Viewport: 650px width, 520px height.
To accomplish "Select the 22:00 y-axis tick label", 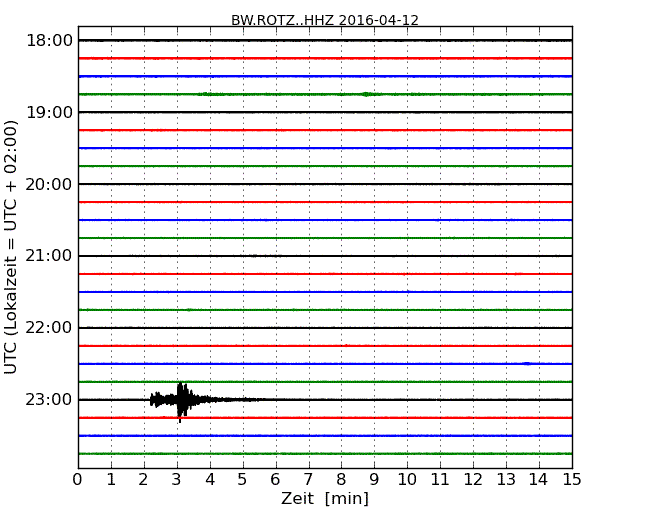I will coord(49,328).
